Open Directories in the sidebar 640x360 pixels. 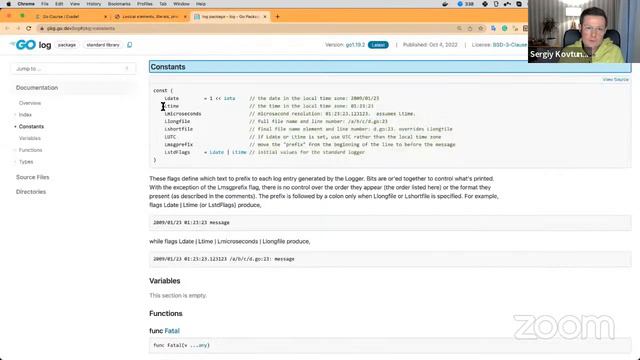pos(31,192)
